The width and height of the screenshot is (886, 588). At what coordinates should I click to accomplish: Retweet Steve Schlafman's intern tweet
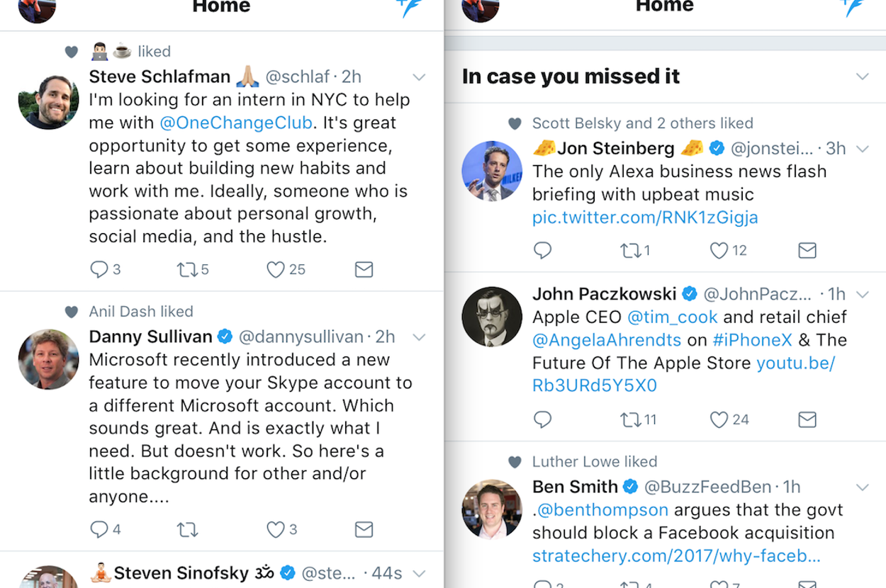187,269
